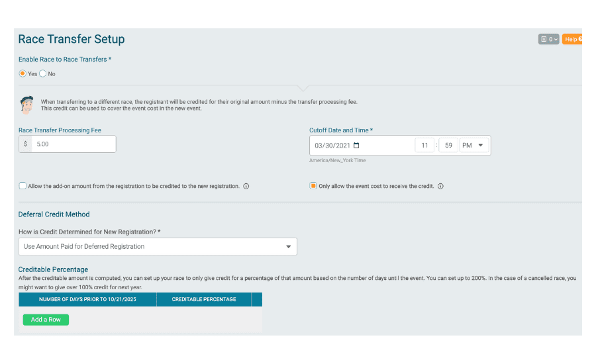Click the cutoff minutes field showing 59
The width and height of the screenshot is (596, 364).
coord(448,145)
